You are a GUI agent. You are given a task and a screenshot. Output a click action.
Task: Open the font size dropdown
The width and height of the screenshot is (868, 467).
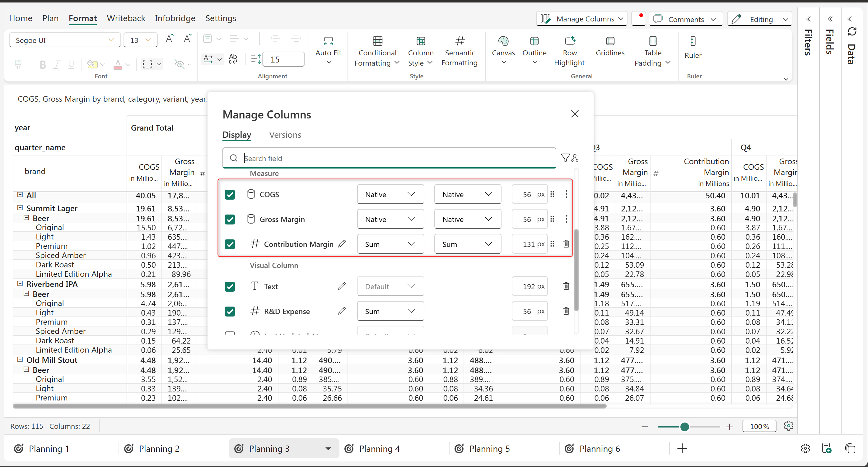(x=148, y=40)
